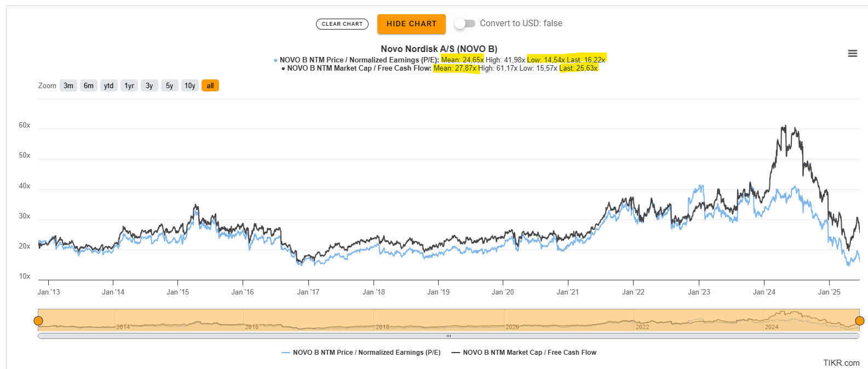Image resolution: width=868 pixels, height=369 pixels.
Task: Choose the 5y zoom option
Action: [x=170, y=85]
